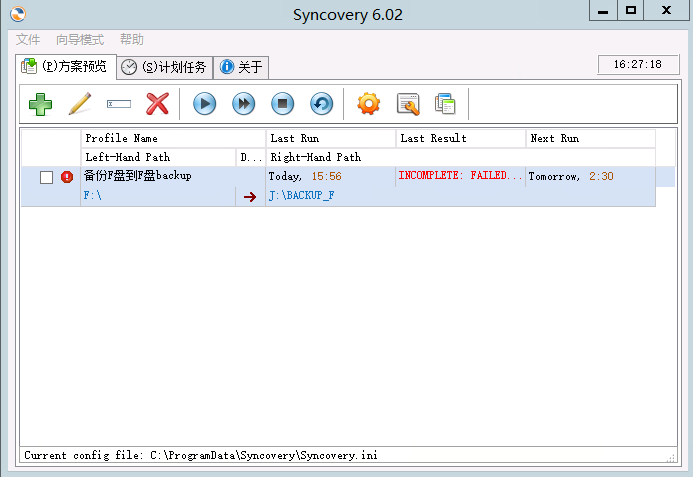Click the fast-forward run unattended icon
Screen dimensions: 693x477
coord(243,104)
